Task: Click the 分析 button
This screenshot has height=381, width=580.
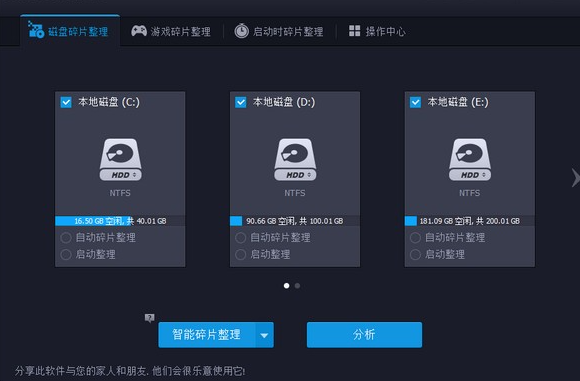Action: (364, 335)
